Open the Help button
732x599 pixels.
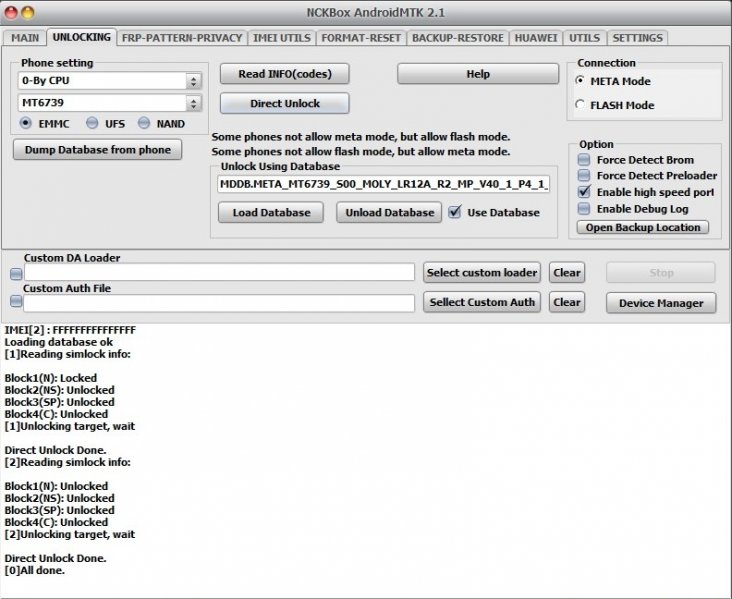point(478,74)
